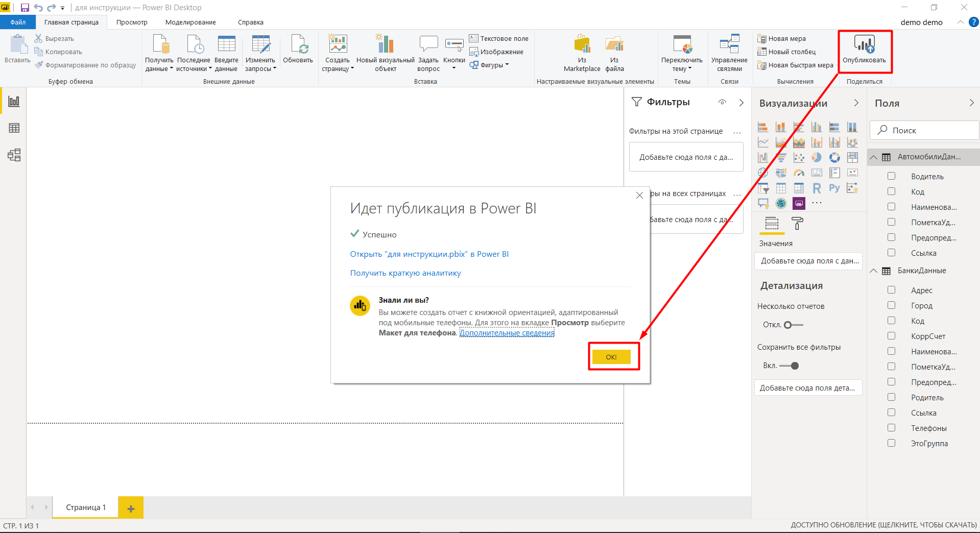
Task: Confirm the publish dialog with OK!
Action: coord(611,357)
